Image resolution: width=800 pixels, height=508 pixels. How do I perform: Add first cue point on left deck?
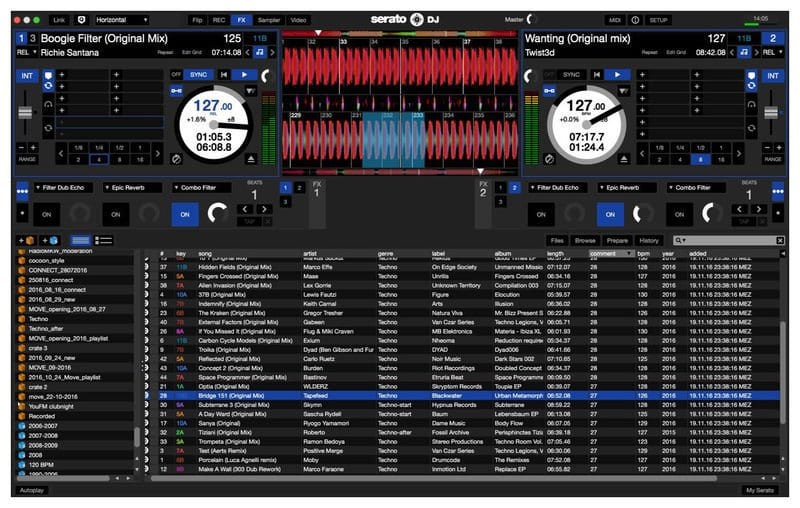62,74
